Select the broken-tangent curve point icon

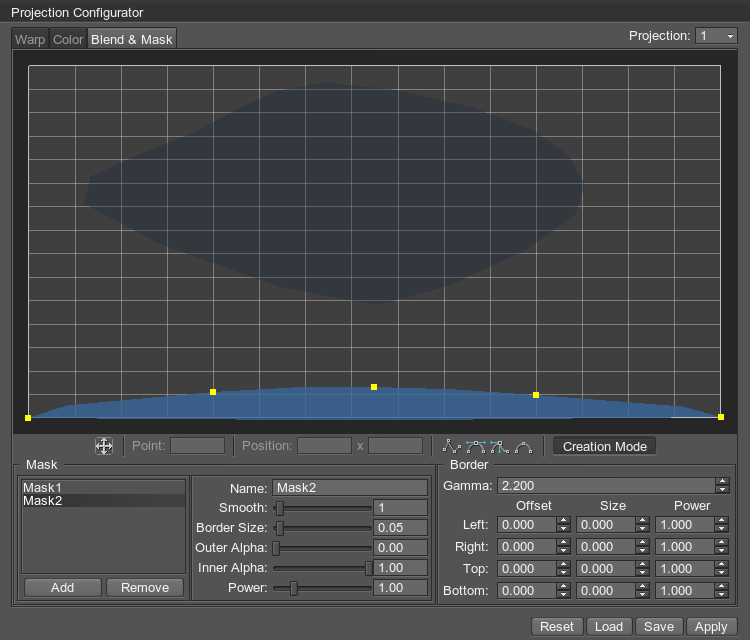click(499, 446)
